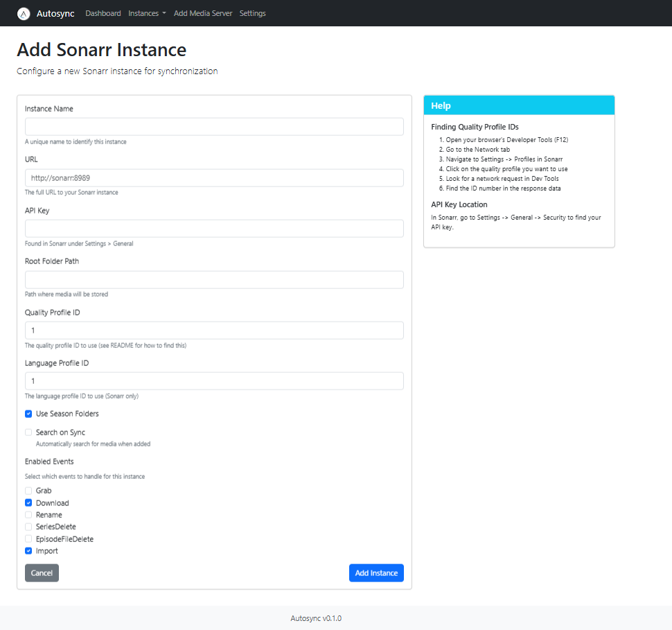
Task: Check the SeriesDelete event
Action: point(28,527)
